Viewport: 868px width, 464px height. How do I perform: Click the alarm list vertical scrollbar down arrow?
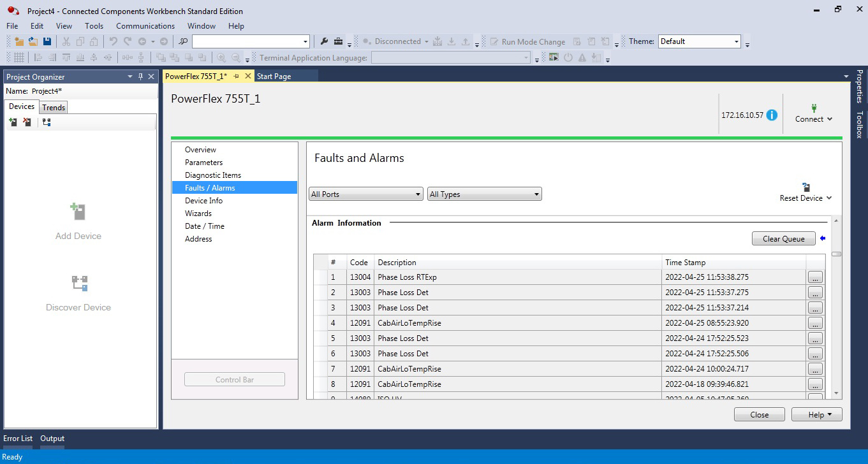(x=836, y=394)
